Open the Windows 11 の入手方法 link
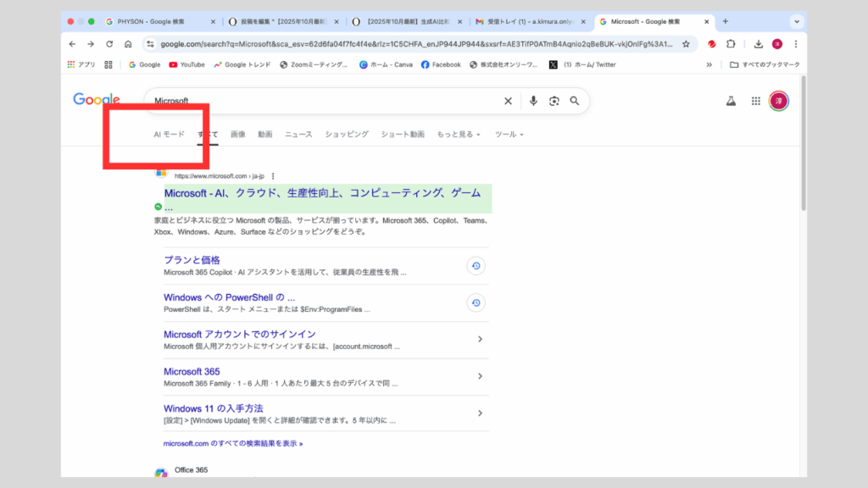The height and width of the screenshot is (488, 868). [214, 408]
